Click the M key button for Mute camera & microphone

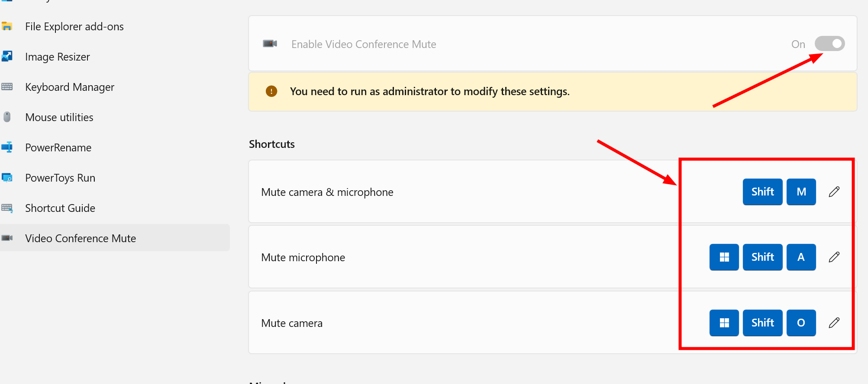(x=801, y=192)
